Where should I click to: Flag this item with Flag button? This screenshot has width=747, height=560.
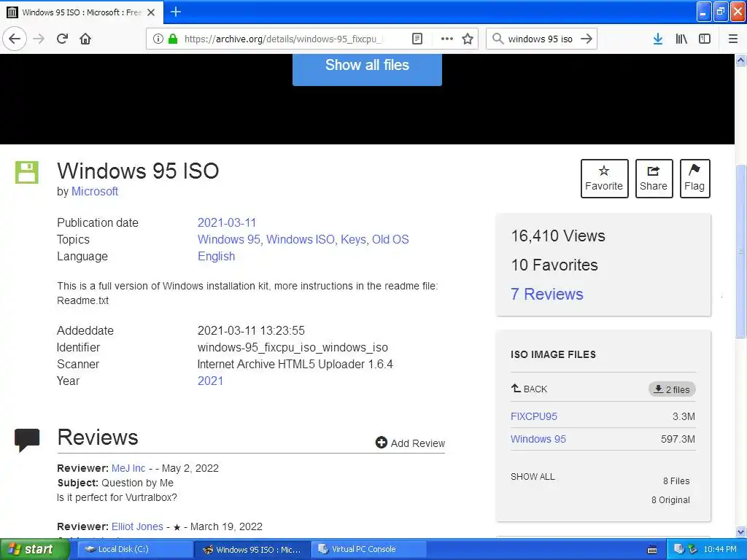pos(694,178)
